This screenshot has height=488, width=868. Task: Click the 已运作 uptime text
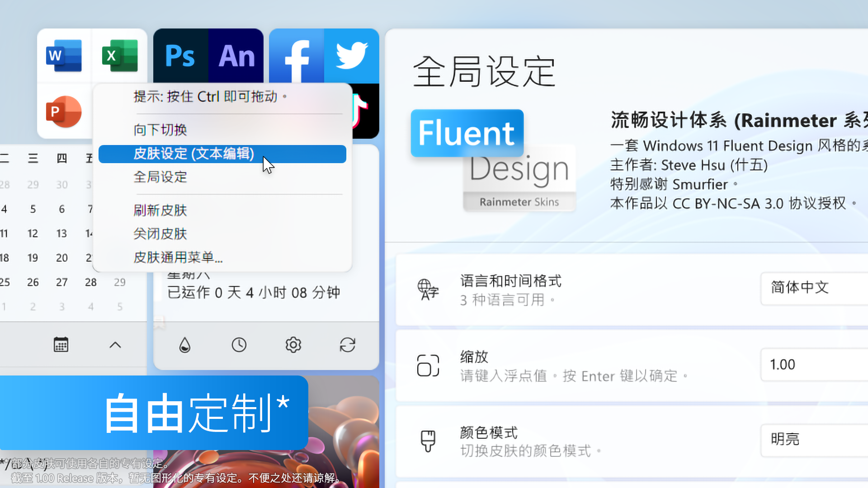(x=254, y=292)
